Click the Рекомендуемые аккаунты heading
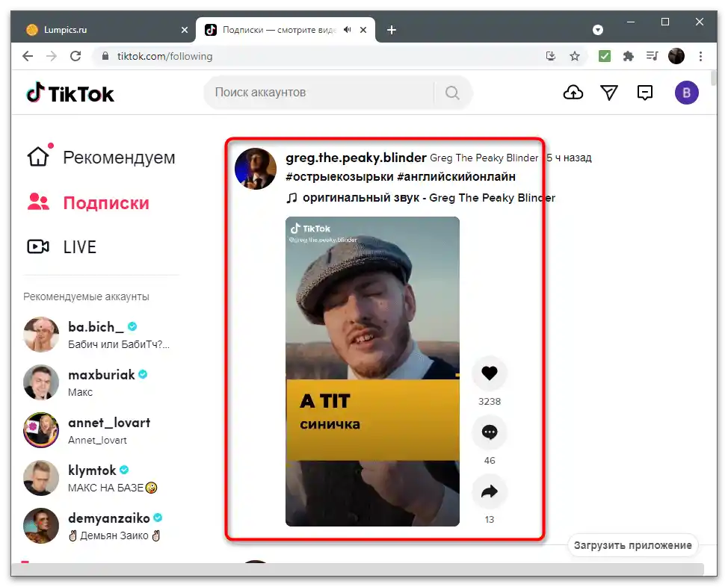The image size is (728, 587). 87,296
